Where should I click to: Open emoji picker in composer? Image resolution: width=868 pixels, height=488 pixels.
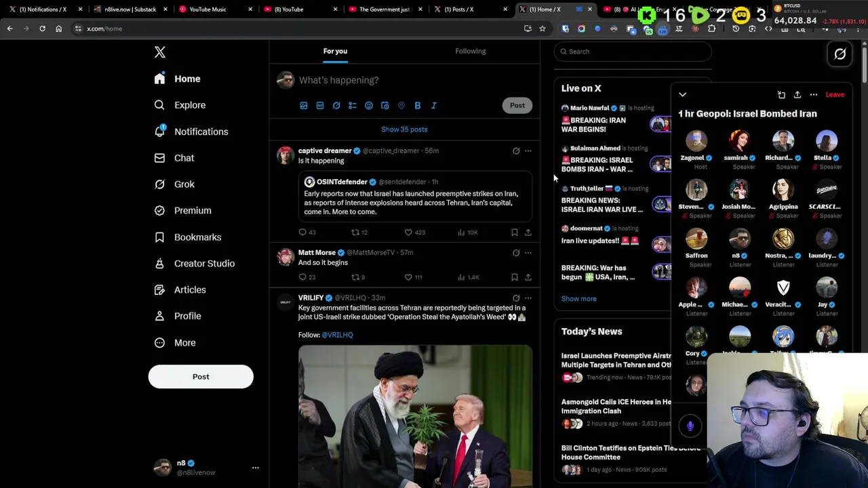(x=369, y=106)
